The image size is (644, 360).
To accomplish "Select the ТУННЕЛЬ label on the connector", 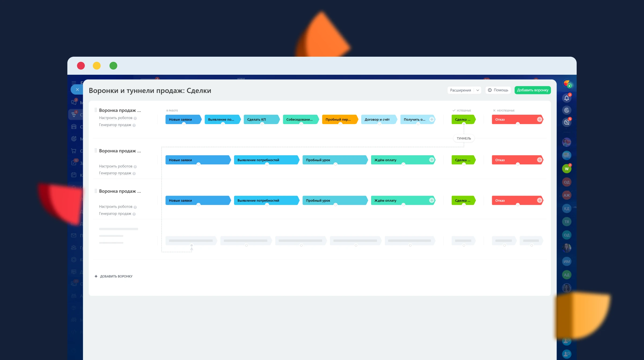I will [x=464, y=138].
